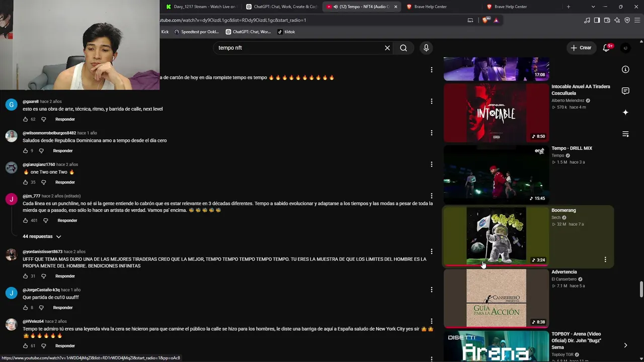Open options menu for @yordanistissert8673's comment

pyautogui.click(x=431, y=251)
